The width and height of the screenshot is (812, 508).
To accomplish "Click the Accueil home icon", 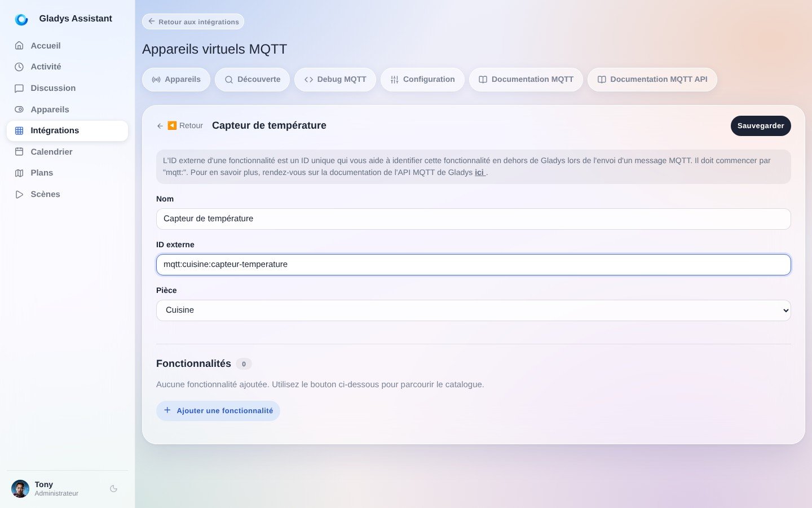I will click(x=19, y=46).
